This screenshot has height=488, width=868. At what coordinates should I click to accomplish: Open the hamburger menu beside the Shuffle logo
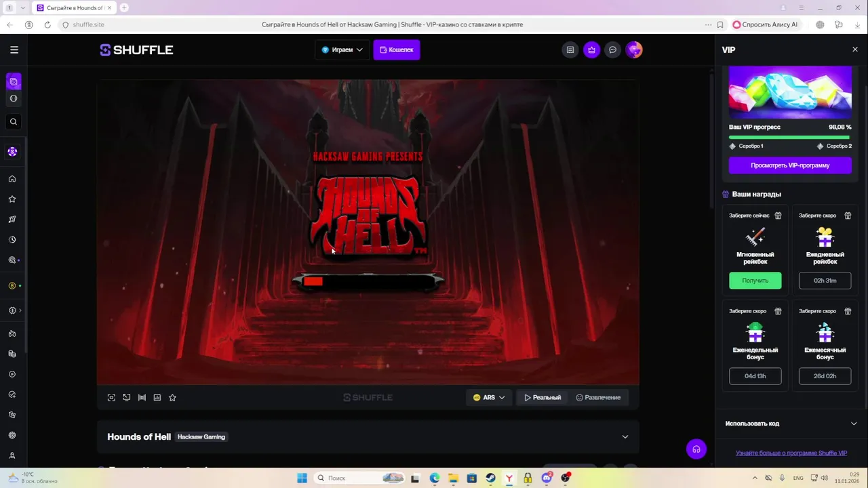14,49
